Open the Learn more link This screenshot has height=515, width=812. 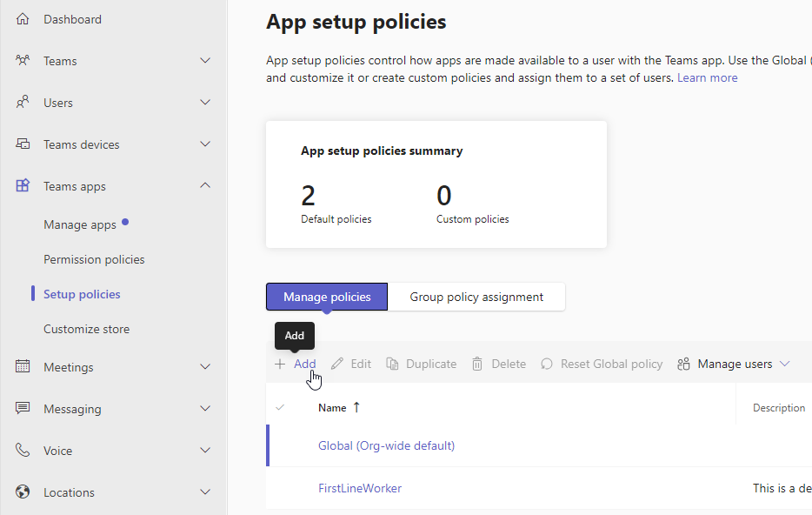pos(707,77)
